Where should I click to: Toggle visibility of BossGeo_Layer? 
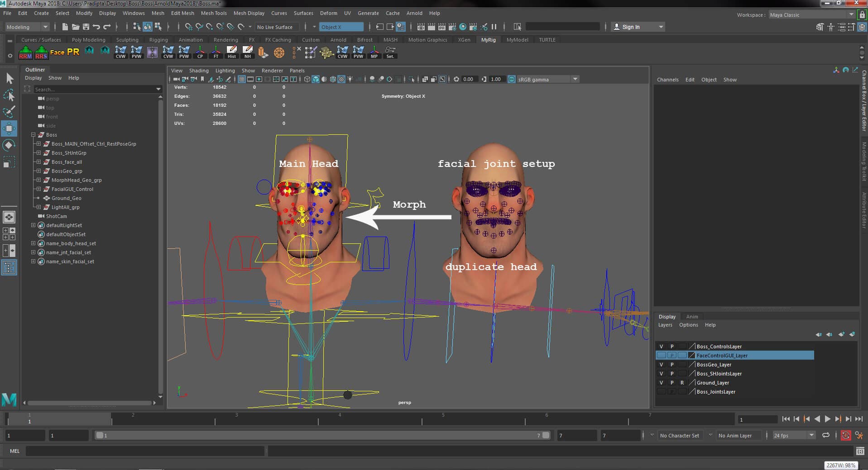coord(662,365)
